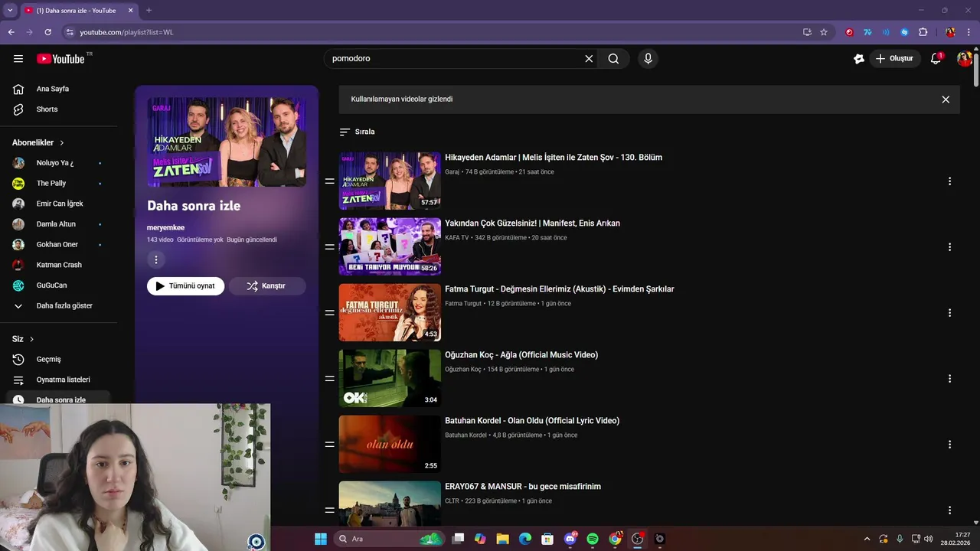Go to the YouTube logo home link

click(x=61, y=59)
